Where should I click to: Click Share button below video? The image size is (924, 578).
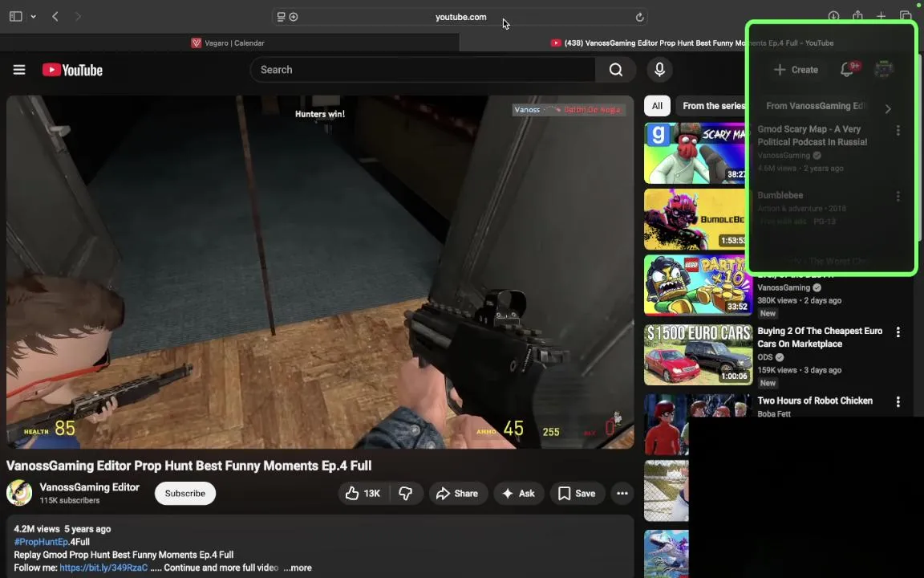(x=457, y=494)
